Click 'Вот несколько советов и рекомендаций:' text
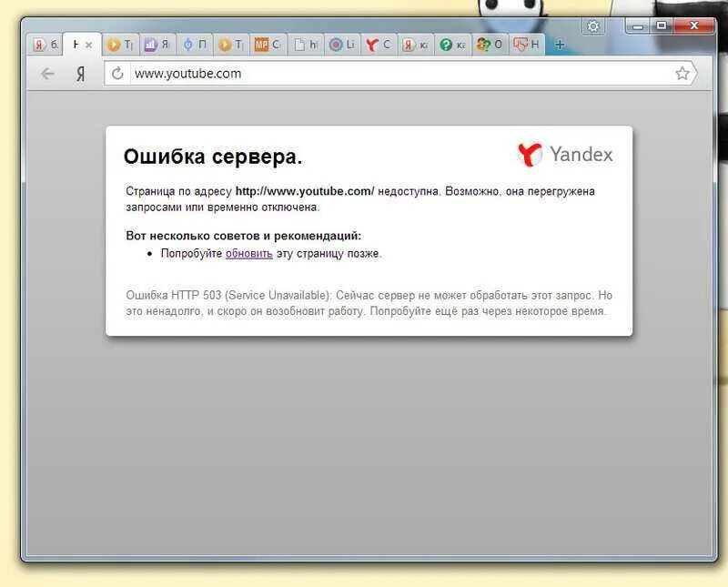The image size is (728, 587). pyautogui.click(x=243, y=236)
